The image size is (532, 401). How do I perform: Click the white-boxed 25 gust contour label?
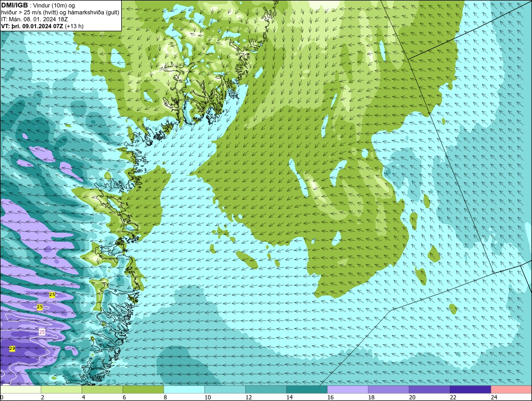coord(42,332)
